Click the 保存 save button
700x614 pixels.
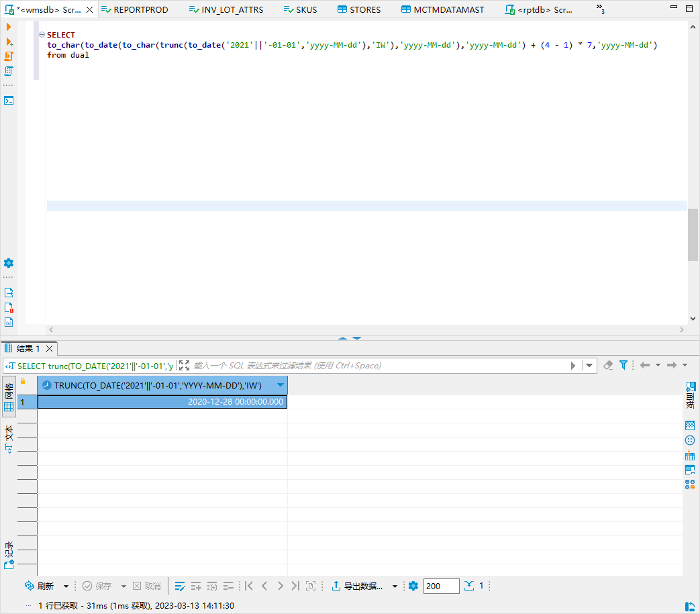97,586
